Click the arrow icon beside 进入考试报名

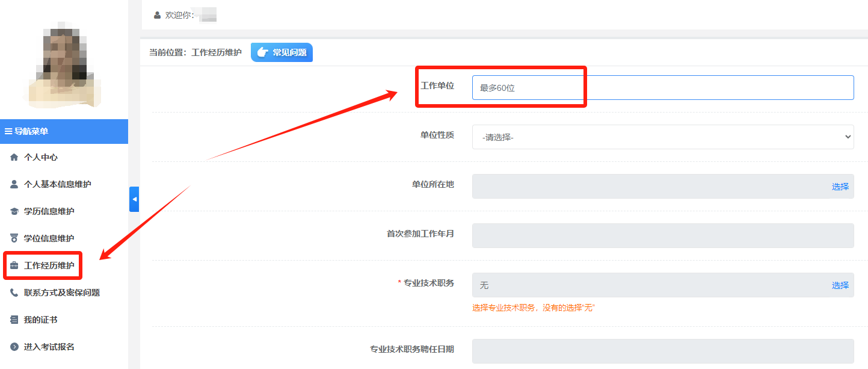14,347
